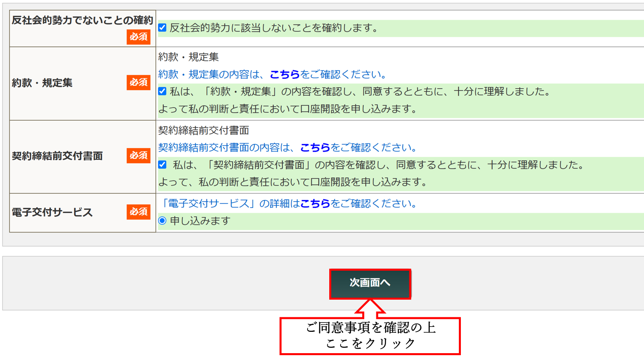Open the こちら link for 電子交付サービス details
644x362 pixels.
click(x=315, y=204)
